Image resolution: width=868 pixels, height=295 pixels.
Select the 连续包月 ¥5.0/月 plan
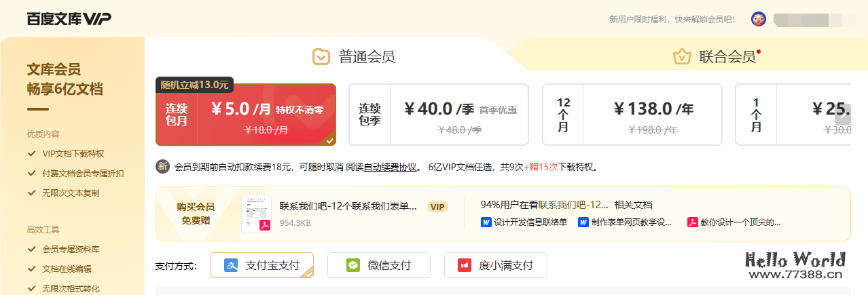[246, 115]
